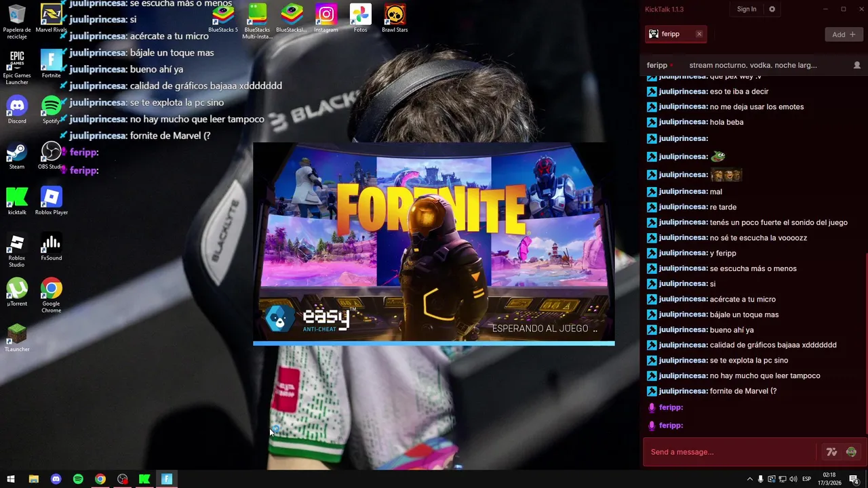Open the Windows notification center
868x488 pixels.
coord(854,479)
